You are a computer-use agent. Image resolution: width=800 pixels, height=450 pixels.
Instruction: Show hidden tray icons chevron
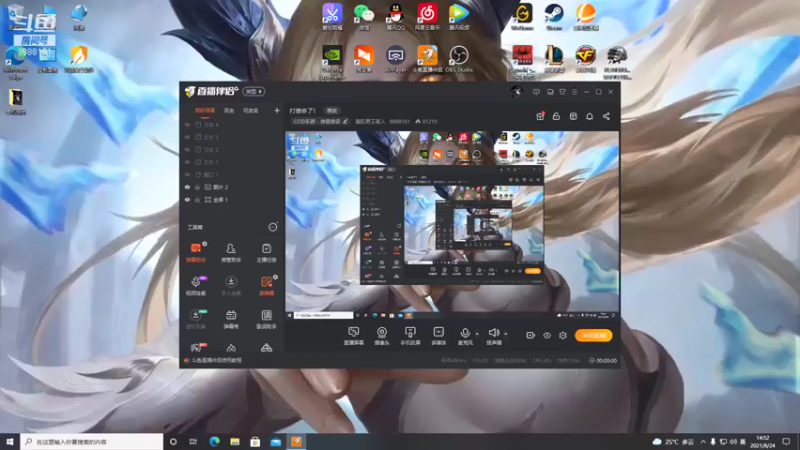(703, 442)
